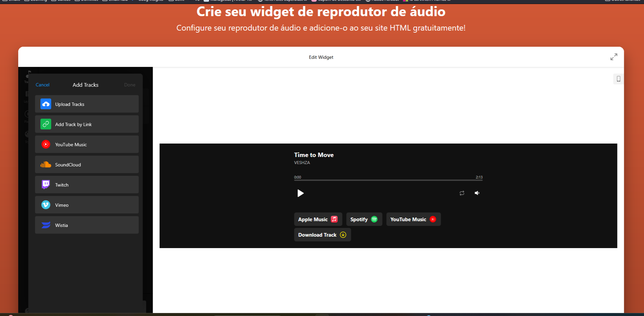The height and width of the screenshot is (316, 644).
Task: Click the Time to Move track title
Action: (314, 155)
